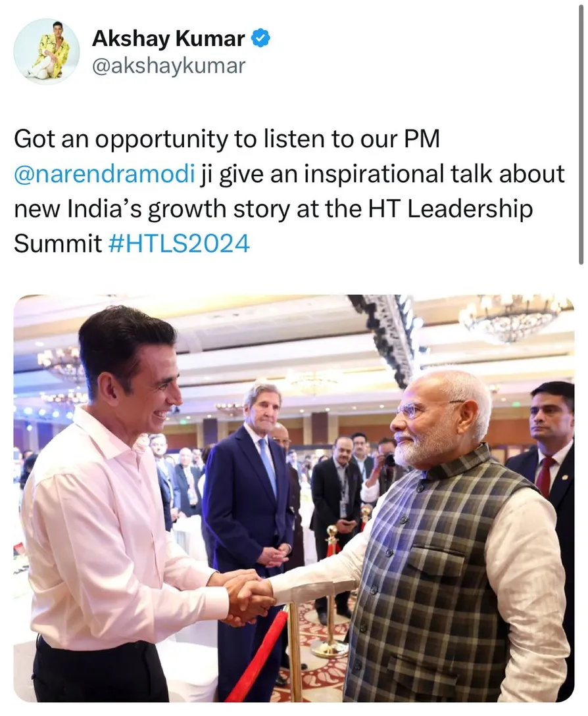Open the profile avatar picture

tap(47, 51)
